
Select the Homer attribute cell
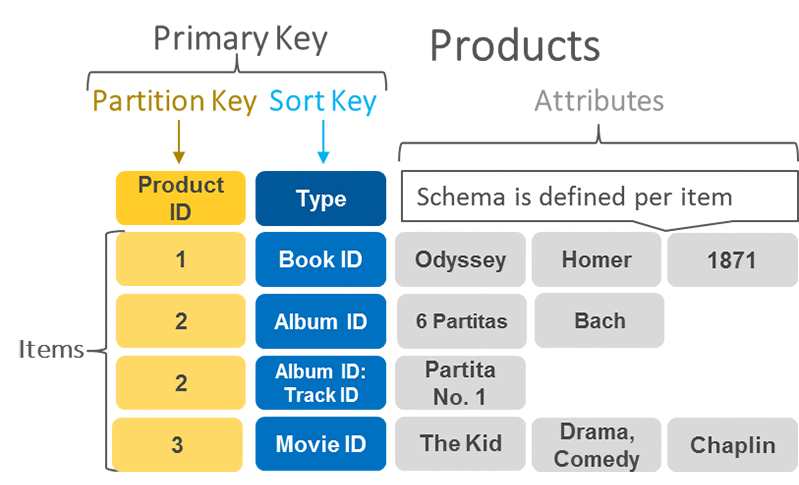click(597, 259)
